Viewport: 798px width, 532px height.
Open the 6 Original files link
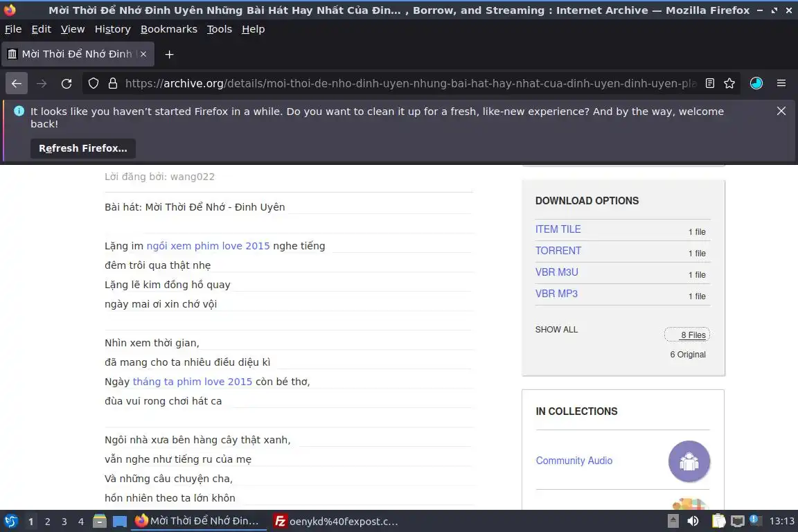coord(688,355)
